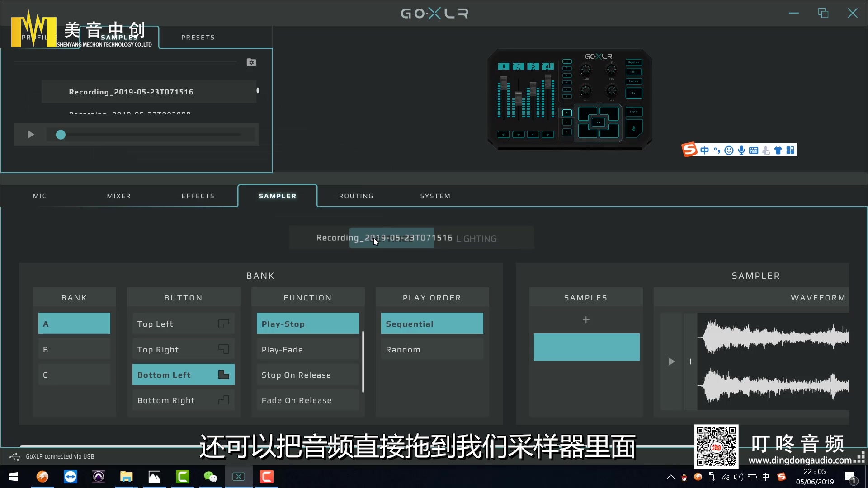
Task: Select the SAMPLER tab
Action: tap(278, 196)
